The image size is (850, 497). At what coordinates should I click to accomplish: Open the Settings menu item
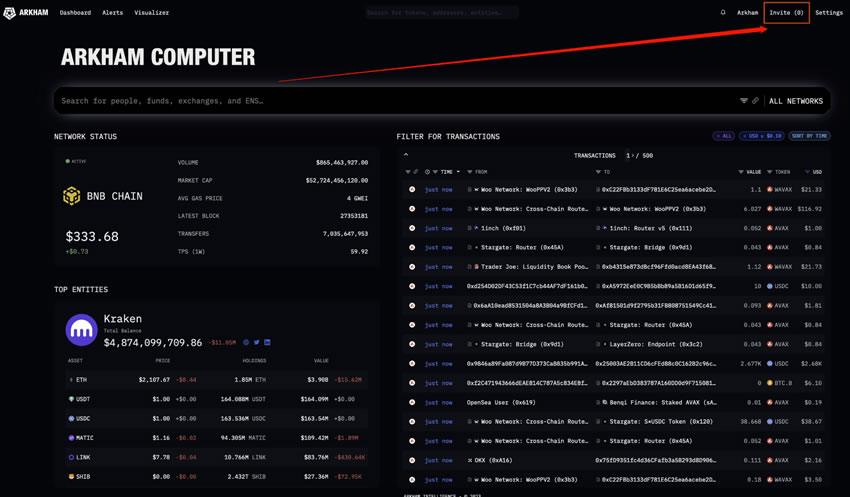tap(829, 12)
